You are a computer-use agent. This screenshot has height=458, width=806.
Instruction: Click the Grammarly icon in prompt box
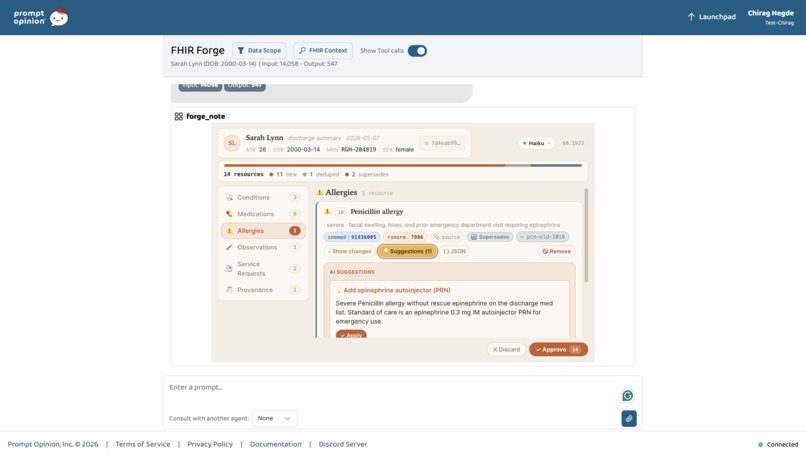pyautogui.click(x=628, y=395)
